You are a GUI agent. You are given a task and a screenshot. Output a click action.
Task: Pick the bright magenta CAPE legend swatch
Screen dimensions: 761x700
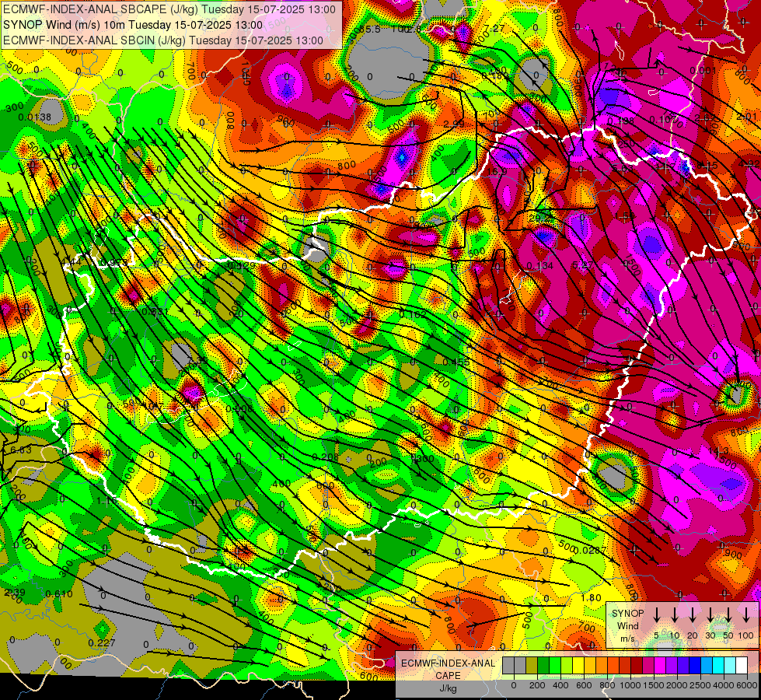(x=660, y=665)
